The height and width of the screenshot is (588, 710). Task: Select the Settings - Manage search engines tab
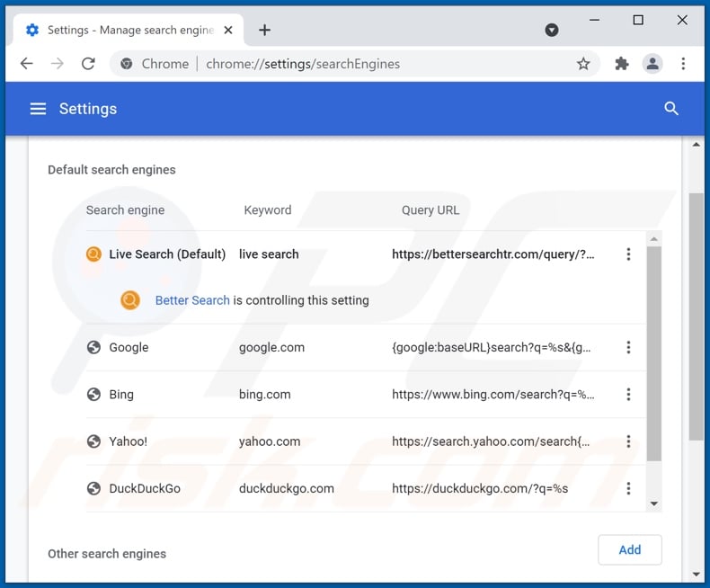(129, 31)
